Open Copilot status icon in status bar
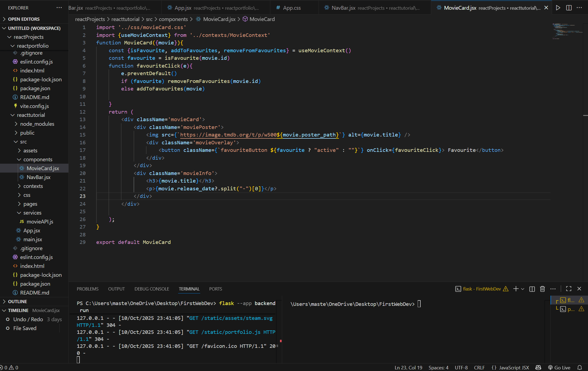The width and height of the screenshot is (588, 371). click(x=538, y=367)
